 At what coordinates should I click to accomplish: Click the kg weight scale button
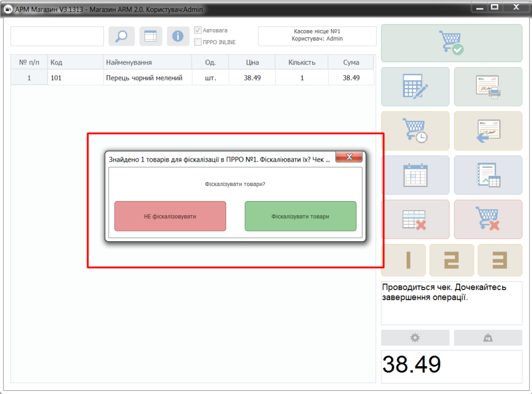488,338
